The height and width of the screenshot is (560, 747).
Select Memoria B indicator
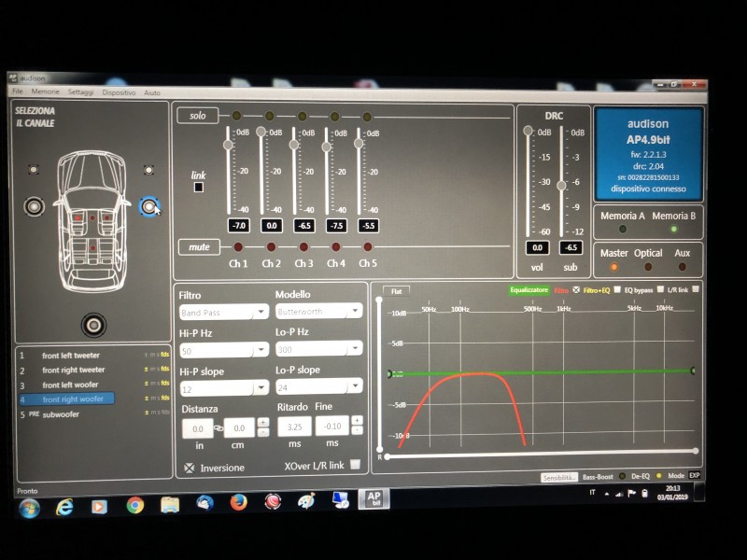tap(673, 229)
